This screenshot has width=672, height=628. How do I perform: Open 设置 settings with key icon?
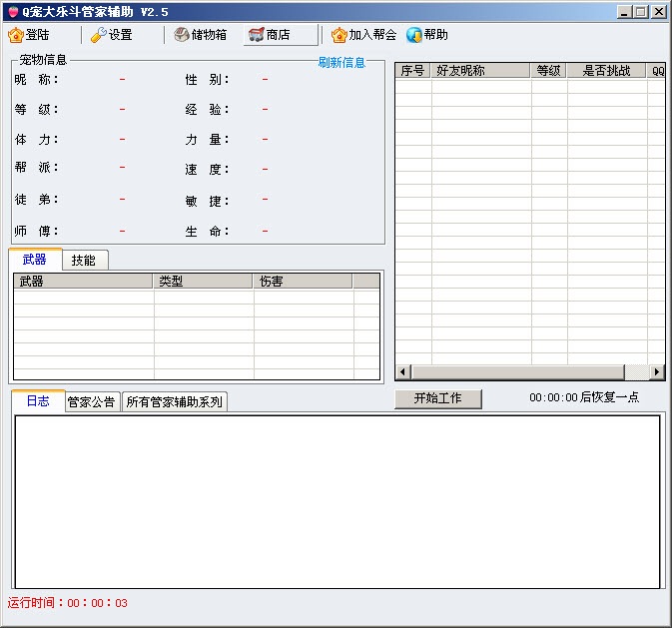point(98,35)
